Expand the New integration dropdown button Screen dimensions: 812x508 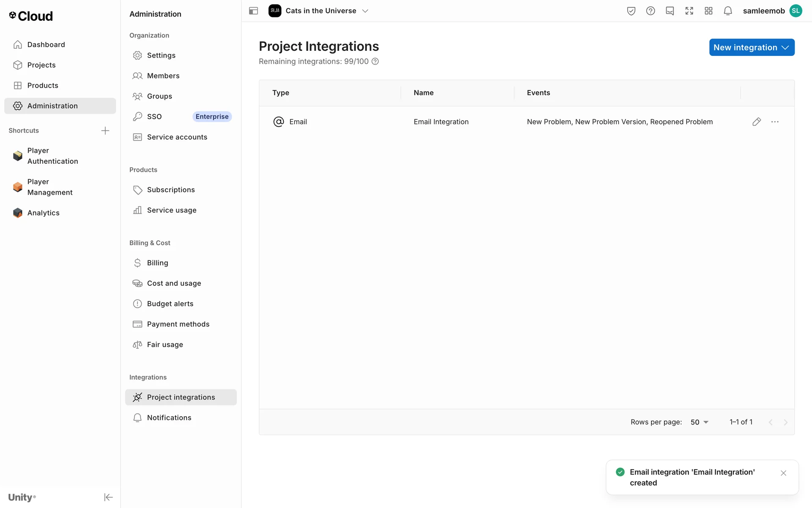(x=752, y=47)
